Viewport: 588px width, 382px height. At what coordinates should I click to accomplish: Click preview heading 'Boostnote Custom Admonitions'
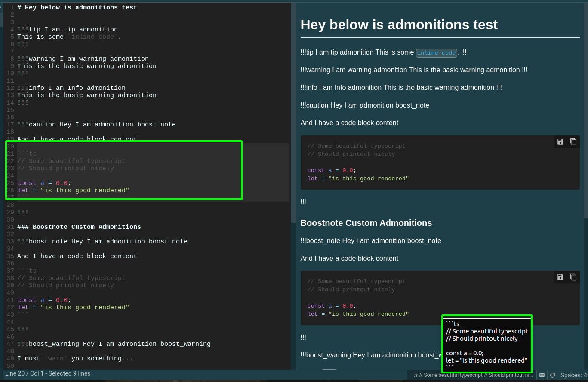(366, 223)
